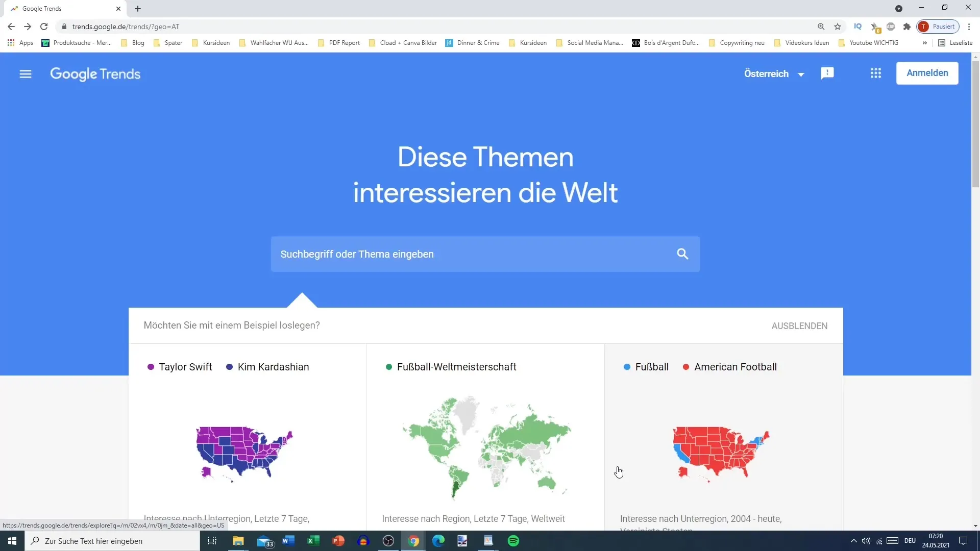The width and height of the screenshot is (980, 551).
Task: Open the Fußball-Weltmeisterschaft world map example
Action: [485, 448]
